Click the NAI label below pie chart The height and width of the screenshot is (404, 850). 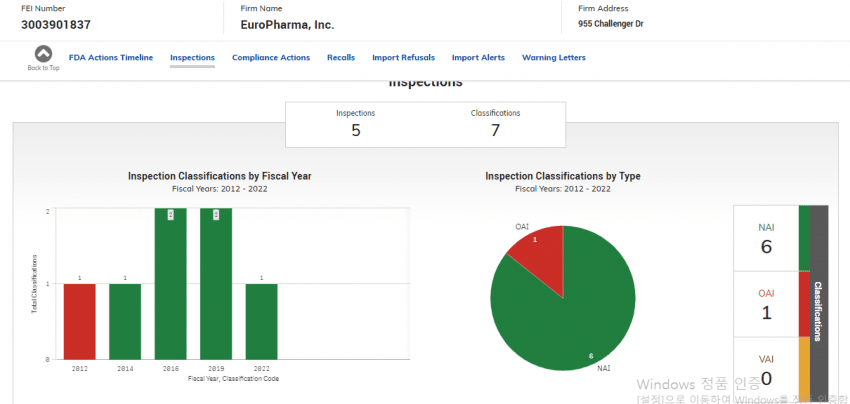pyautogui.click(x=604, y=368)
